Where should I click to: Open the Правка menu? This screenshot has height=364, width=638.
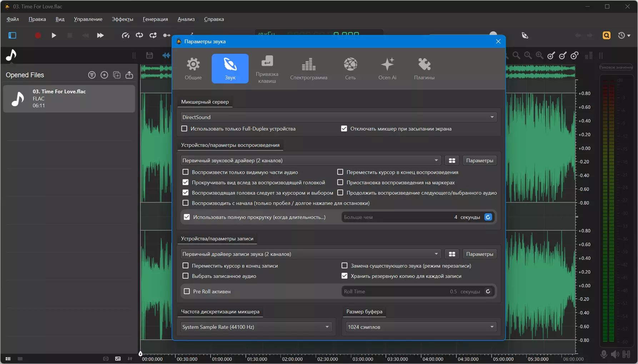tap(37, 19)
